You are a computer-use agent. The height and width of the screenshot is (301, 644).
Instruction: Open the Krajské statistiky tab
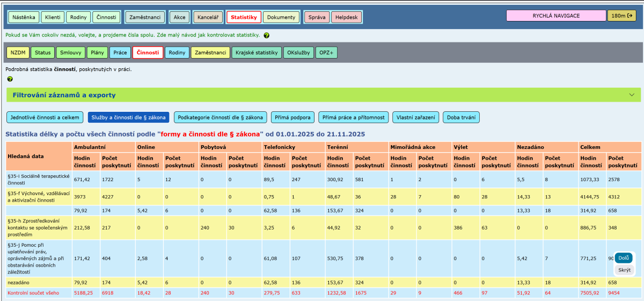click(257, 53)
